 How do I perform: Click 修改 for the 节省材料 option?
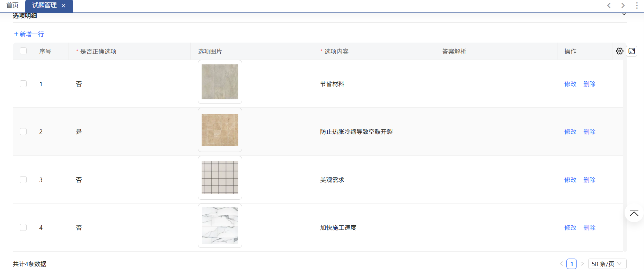coord(570,84)
